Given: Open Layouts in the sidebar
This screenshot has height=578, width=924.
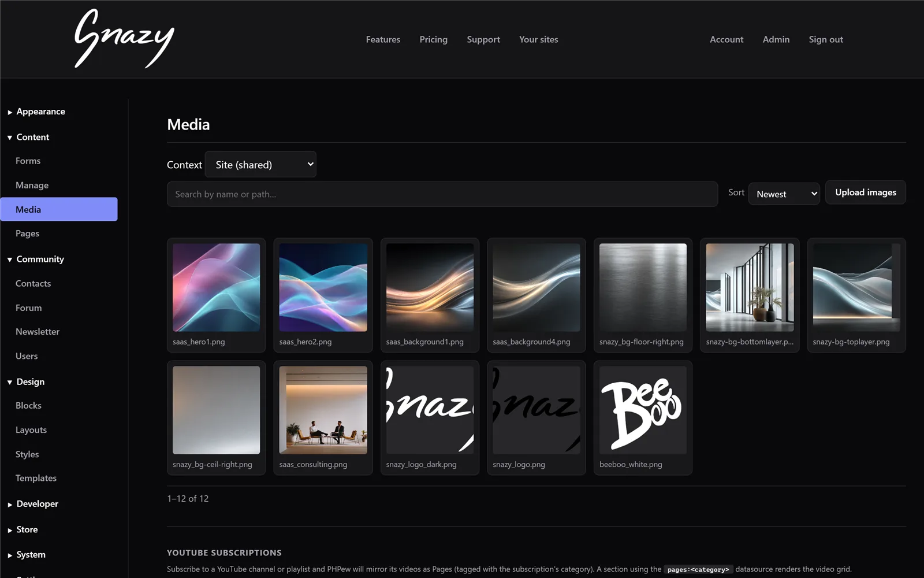Looking at the screenshot, I should tap(59, 430).
